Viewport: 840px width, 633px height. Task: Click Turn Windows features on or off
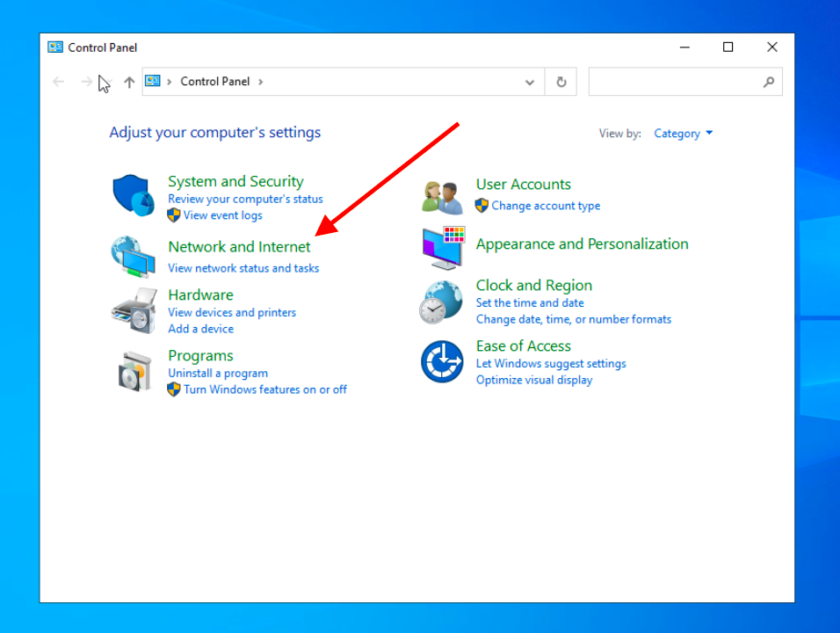coord(265,389)
